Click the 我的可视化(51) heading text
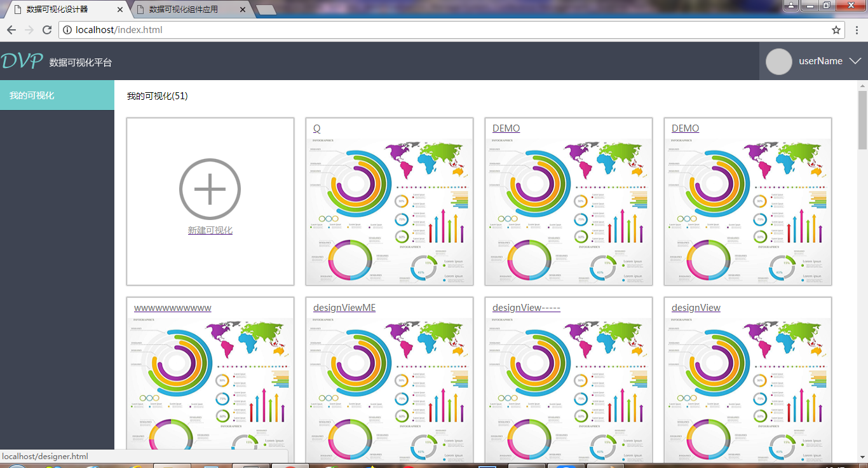This screenshot has width=868, height=468. coord(157,96)
